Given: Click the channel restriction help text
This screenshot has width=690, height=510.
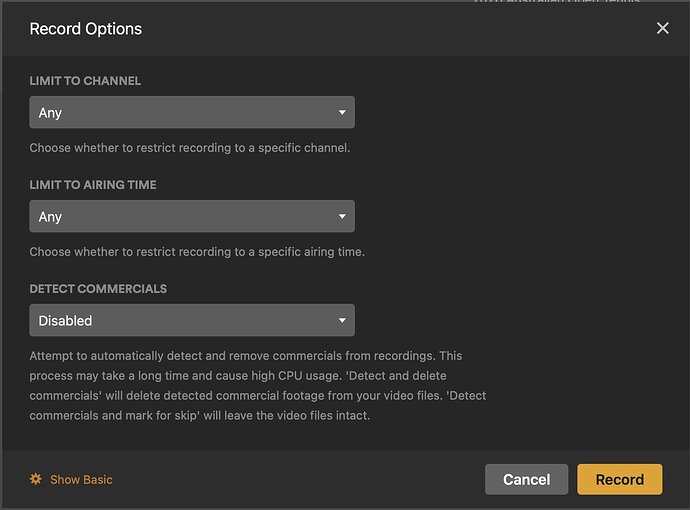Looking at the screenshot, I should tap(189, 148).
